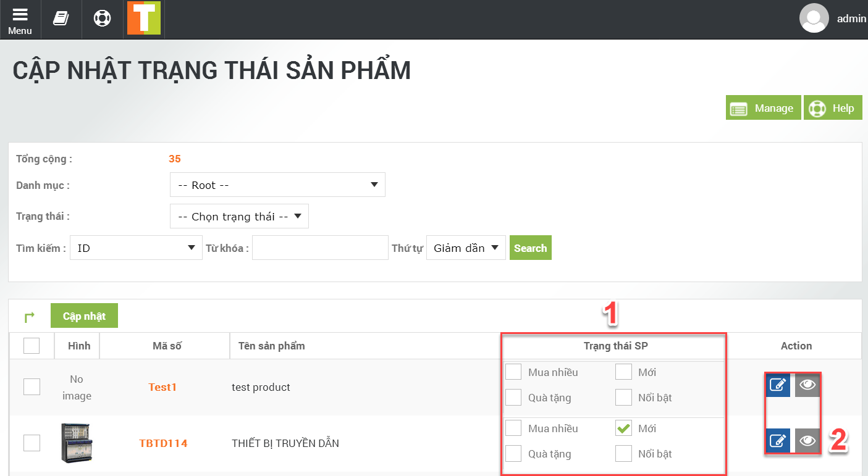The height and width of the screenshot is (476, 868).
Task: Click the green Search button
Action: tap(530, 248)
